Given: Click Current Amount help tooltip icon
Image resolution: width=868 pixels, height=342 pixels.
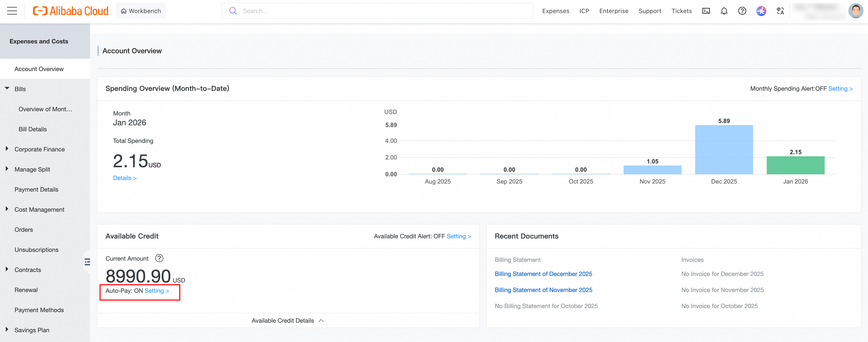Looking at the screenshot, I should tap(159, 258).
